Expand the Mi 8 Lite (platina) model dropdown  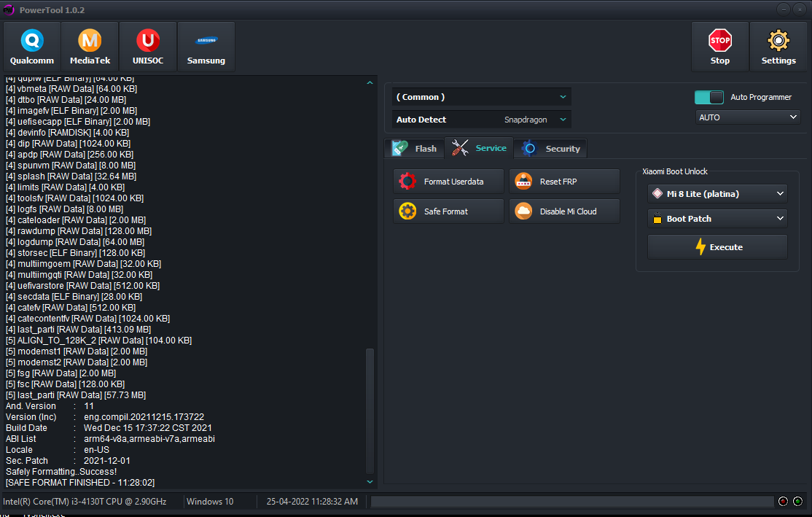717,194
